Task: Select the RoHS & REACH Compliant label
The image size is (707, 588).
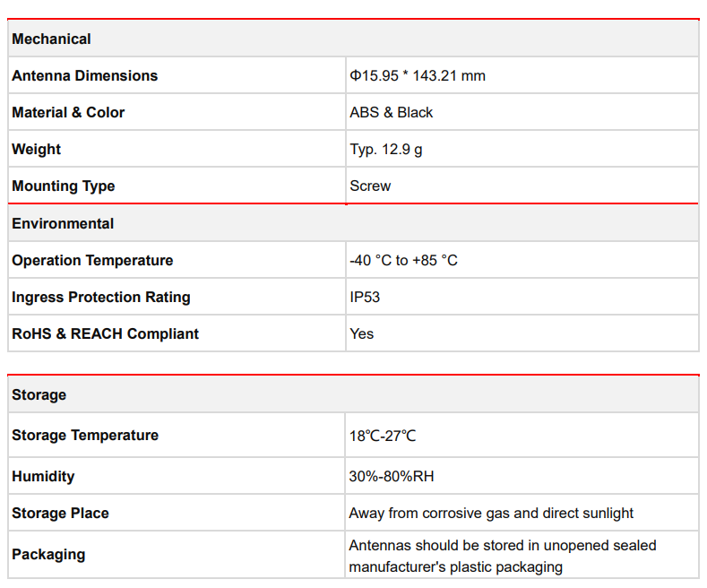Action: 105,334
